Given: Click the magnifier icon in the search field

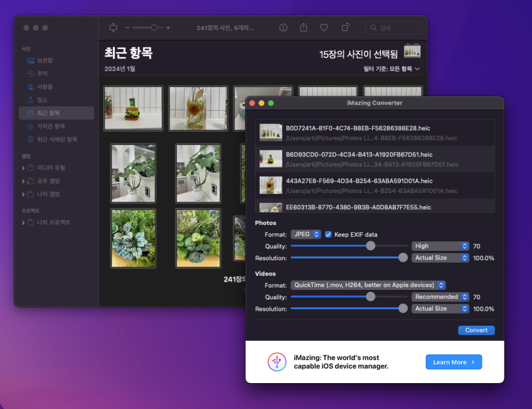Looking at the screenshot, I should click(373, 28).
